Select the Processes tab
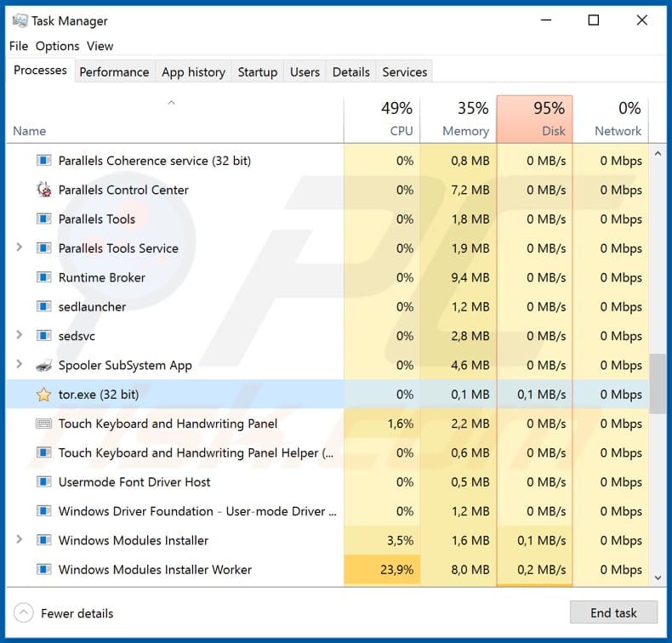The height and width of the screenshot is (643, 672). [x=40, y=71]
